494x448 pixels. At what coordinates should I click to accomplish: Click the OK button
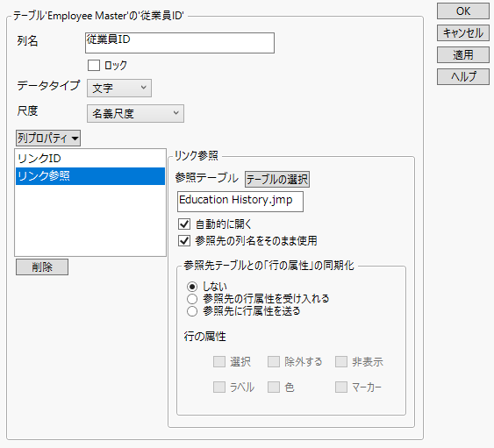point(462,11)
